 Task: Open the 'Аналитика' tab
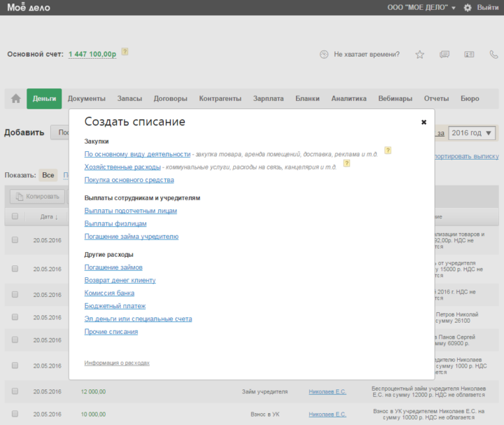pyautogui.click(x=349, y=99)
